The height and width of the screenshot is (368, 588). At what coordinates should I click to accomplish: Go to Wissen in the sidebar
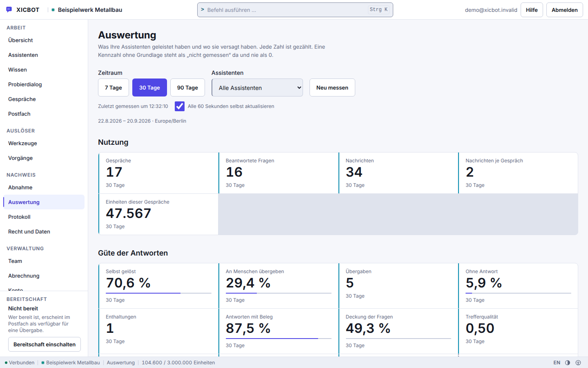coord(44,70)
